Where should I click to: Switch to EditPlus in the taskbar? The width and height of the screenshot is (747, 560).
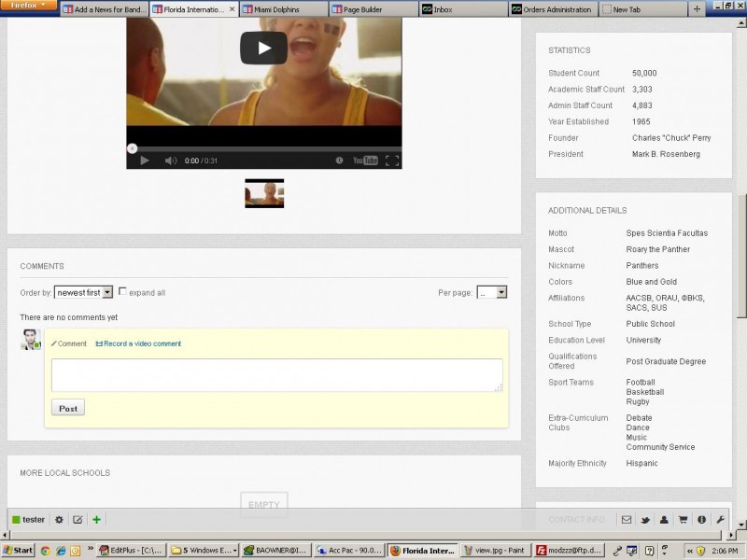[x=132, y=551]
